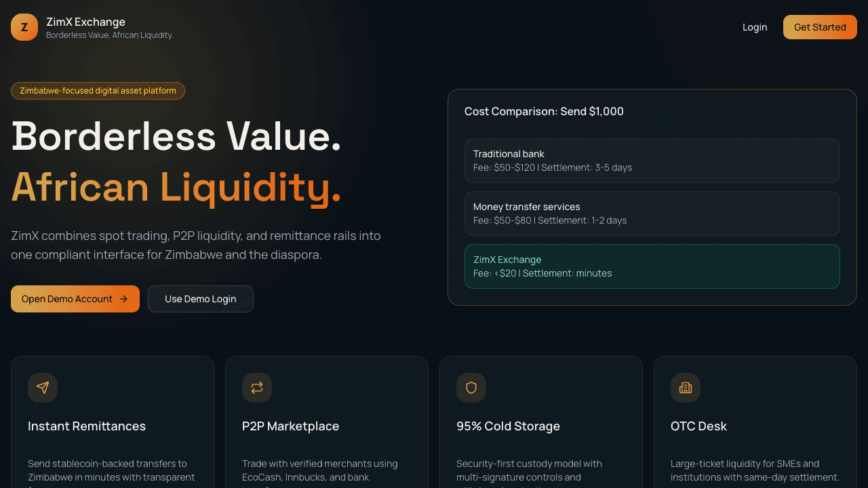The image size is (868, 488).
Task: Click the arrow icon inside Open Demo Account
Action: tap(124, 298)
